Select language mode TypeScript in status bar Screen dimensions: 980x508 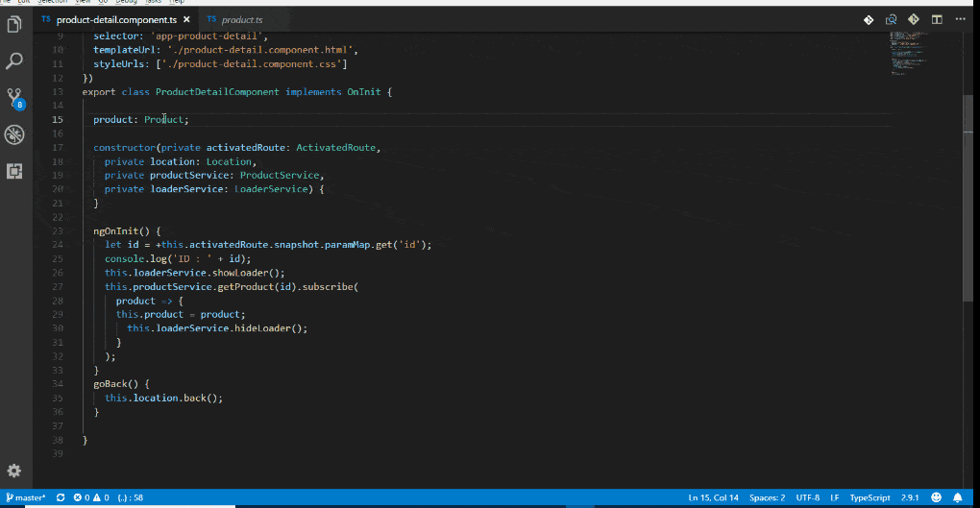(x=870, y=497)
